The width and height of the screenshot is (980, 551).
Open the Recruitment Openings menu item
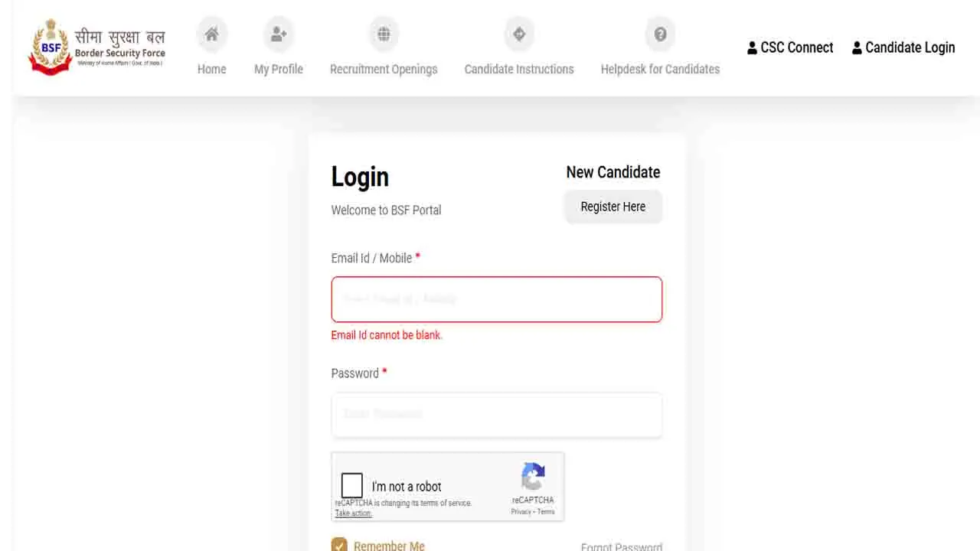[384, 69]
